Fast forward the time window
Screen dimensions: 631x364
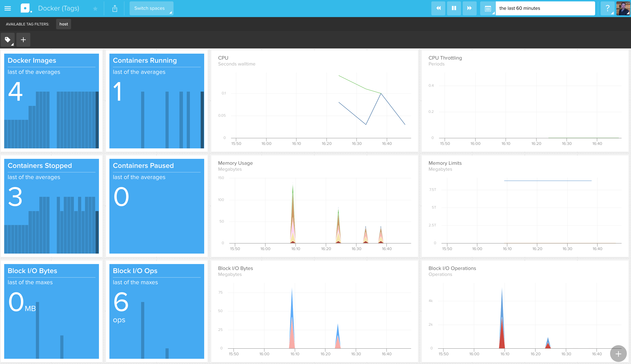click(x=469, y=8)
